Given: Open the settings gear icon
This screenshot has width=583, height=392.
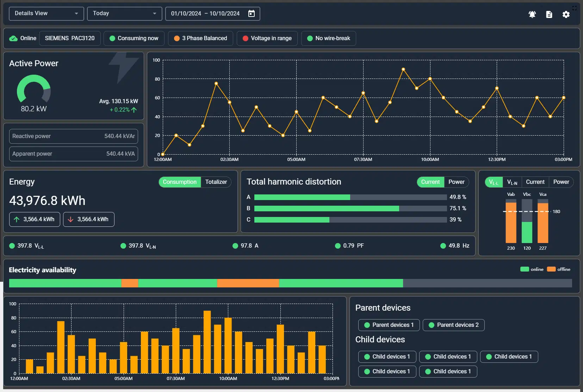Looking at the screenshot, I should [566, 14].
